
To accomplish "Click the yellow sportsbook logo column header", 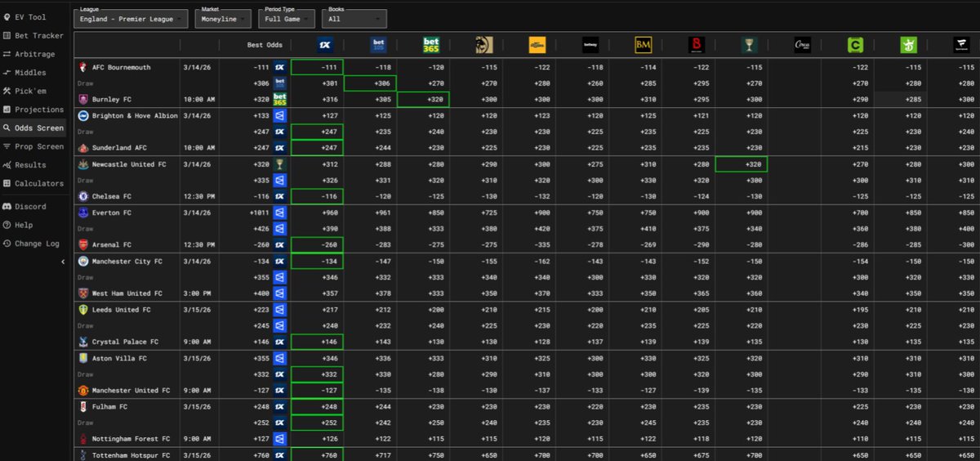I will click(x=537, y=45).
